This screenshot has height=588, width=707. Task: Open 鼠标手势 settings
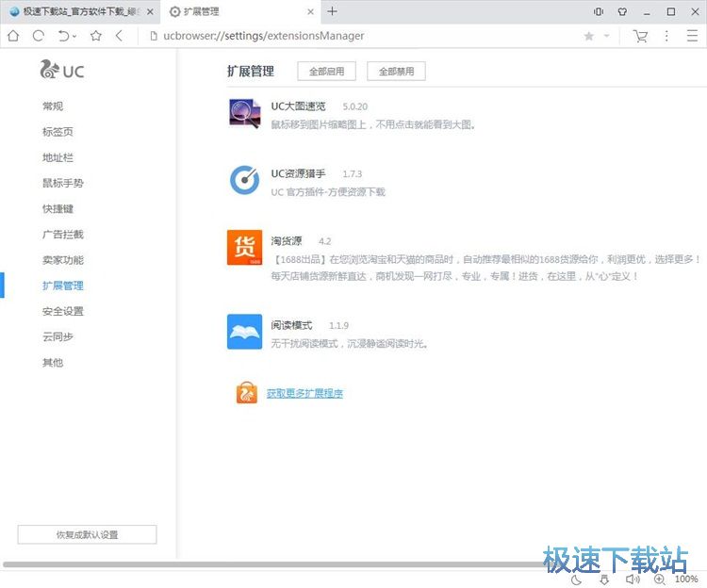coord(62,183)
